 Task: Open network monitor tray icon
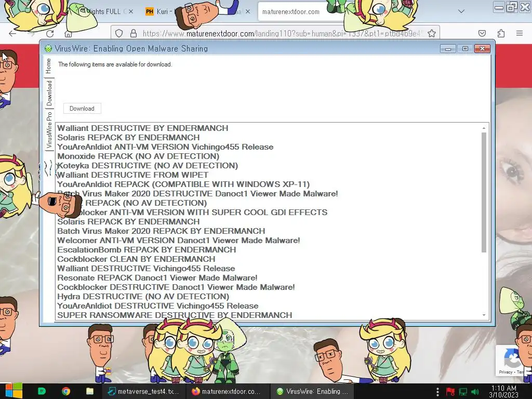coord(463,392)
